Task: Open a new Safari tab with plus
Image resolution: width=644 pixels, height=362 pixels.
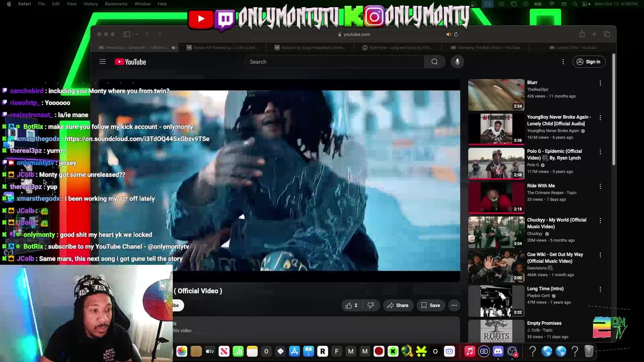Action: click(594, 34)
